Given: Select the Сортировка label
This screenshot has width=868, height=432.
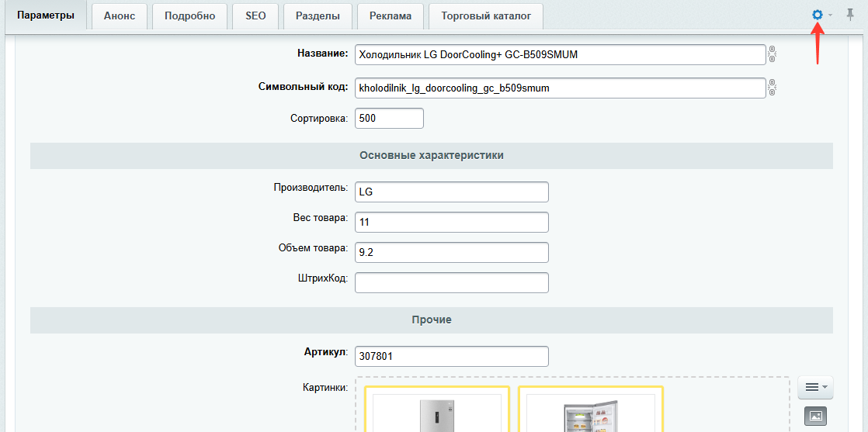Looking at the screenshot, I should 319,118.
